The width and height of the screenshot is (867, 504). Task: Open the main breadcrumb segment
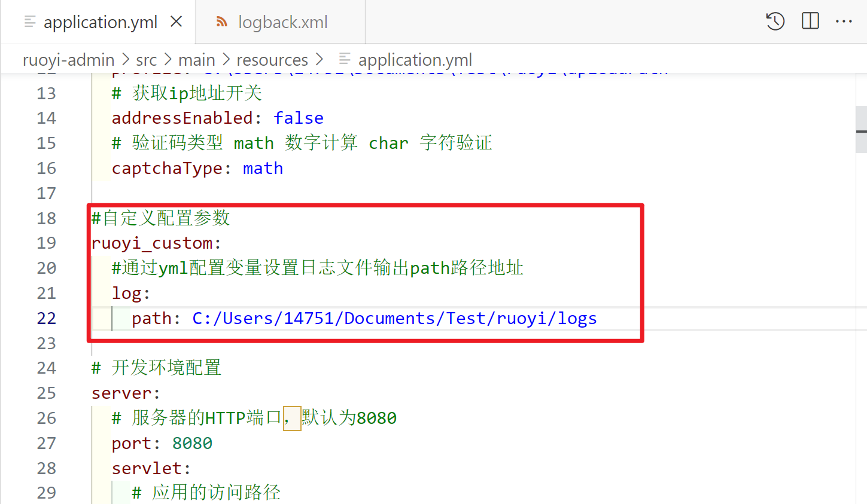pyautogui.click(x=196, y=60)
